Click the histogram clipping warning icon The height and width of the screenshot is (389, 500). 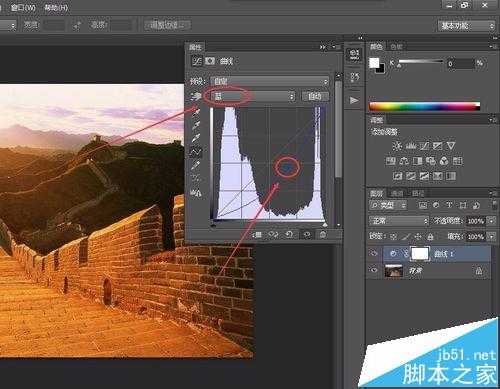196,193
